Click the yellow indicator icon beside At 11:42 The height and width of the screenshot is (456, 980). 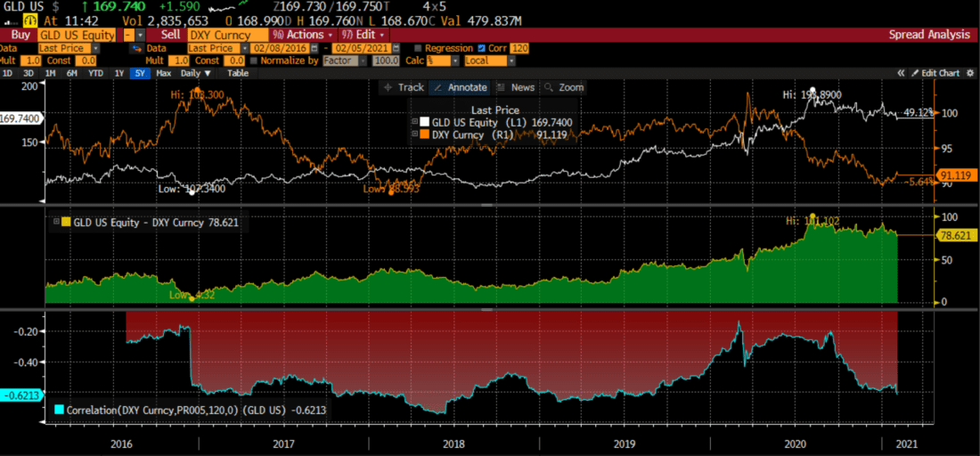(29, 20)
